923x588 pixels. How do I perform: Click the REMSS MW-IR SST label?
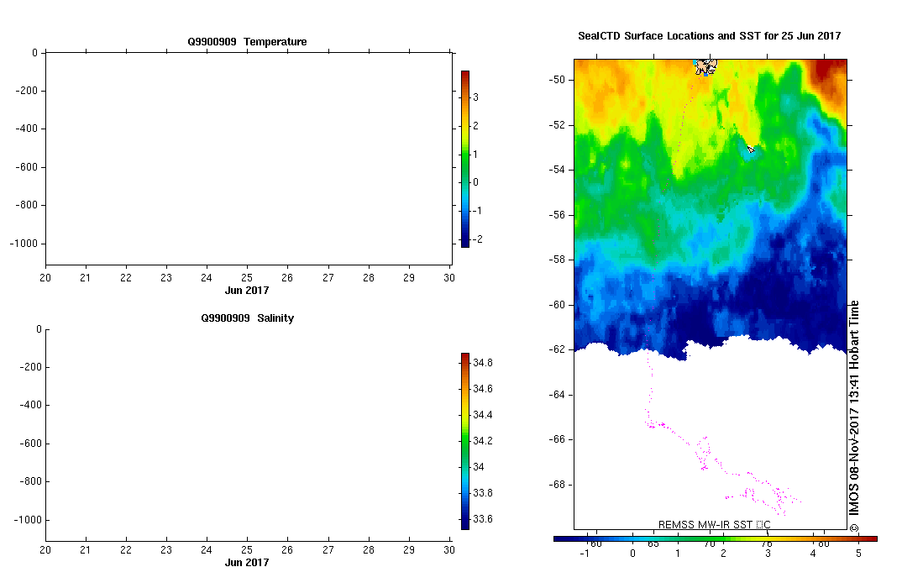(714, 524)
